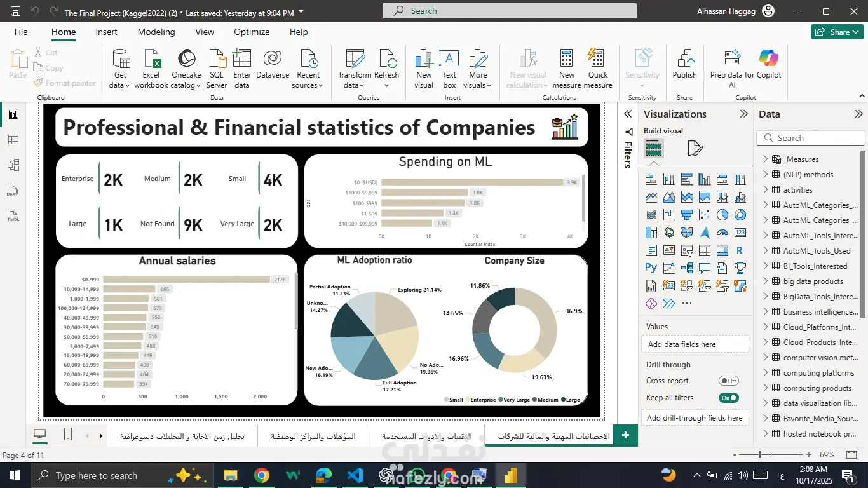868x488 pixels.
Task: Open the OneLake catalog dropdown
Action: 186,69
